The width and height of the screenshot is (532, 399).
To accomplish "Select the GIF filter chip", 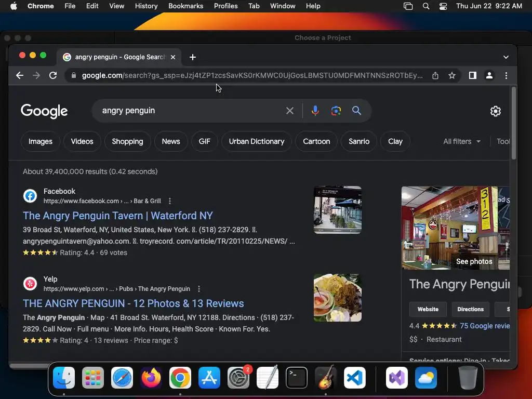I will (205, 141).
